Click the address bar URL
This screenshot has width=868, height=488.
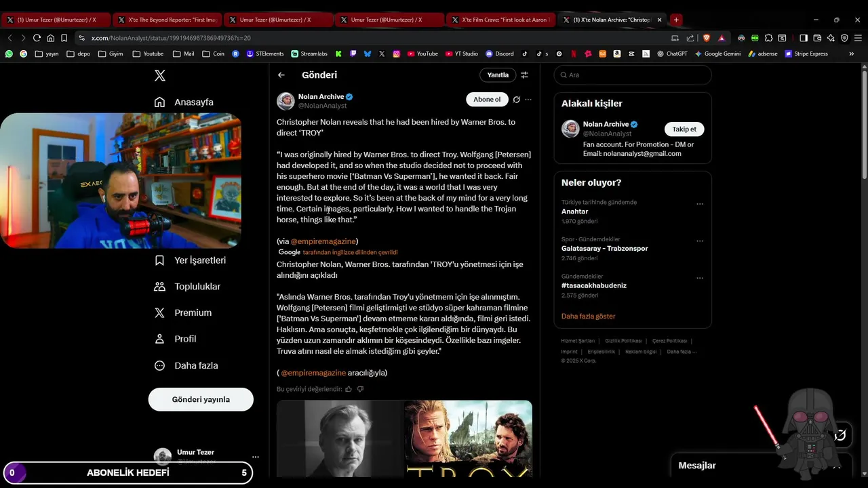coord(171,38)
